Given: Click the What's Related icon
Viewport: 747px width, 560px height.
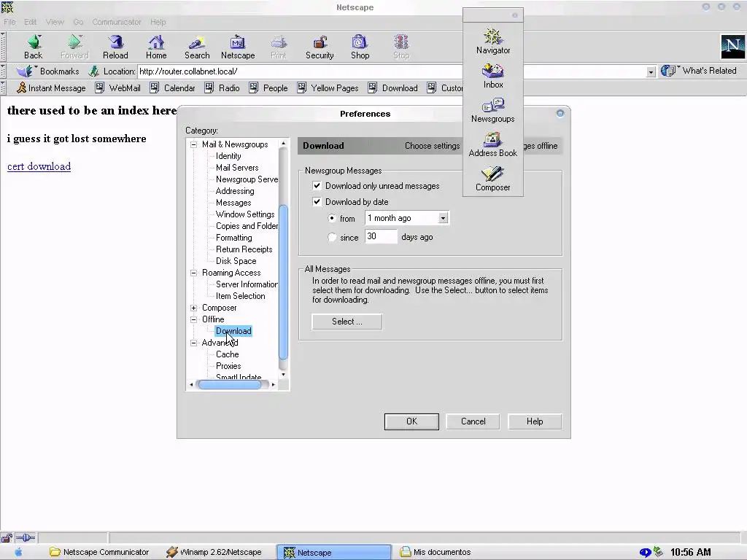Looking at the screenshot, I should tap(668, 71).
